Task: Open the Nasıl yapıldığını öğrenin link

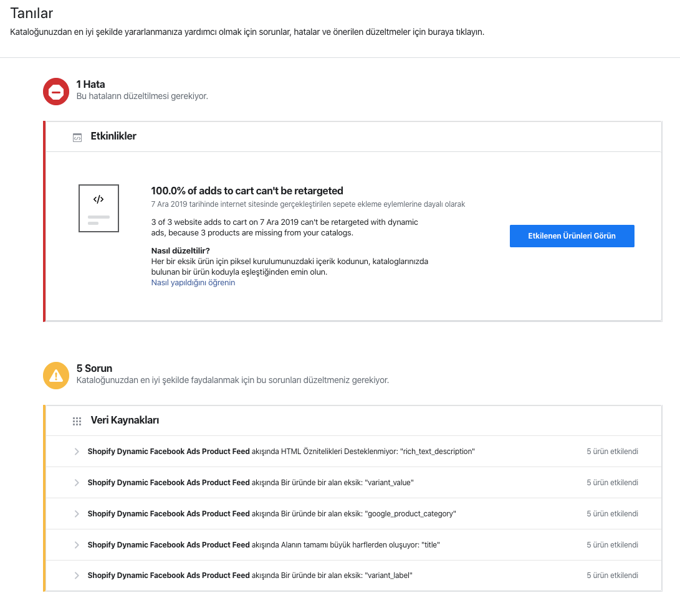Action: [193, 283]
